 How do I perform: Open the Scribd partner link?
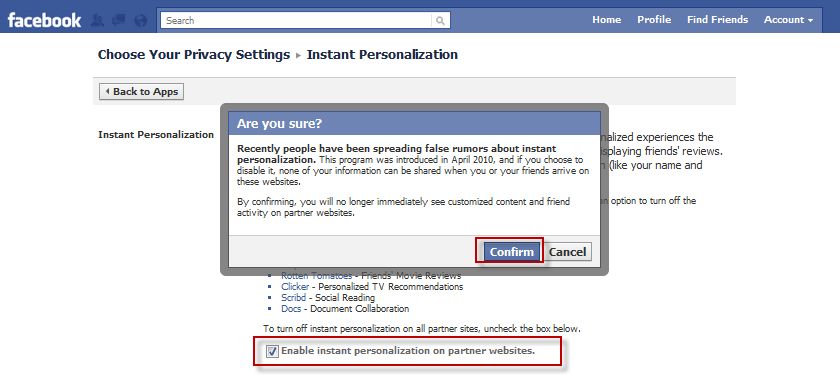pyautogui.click(x=294, y=298)
